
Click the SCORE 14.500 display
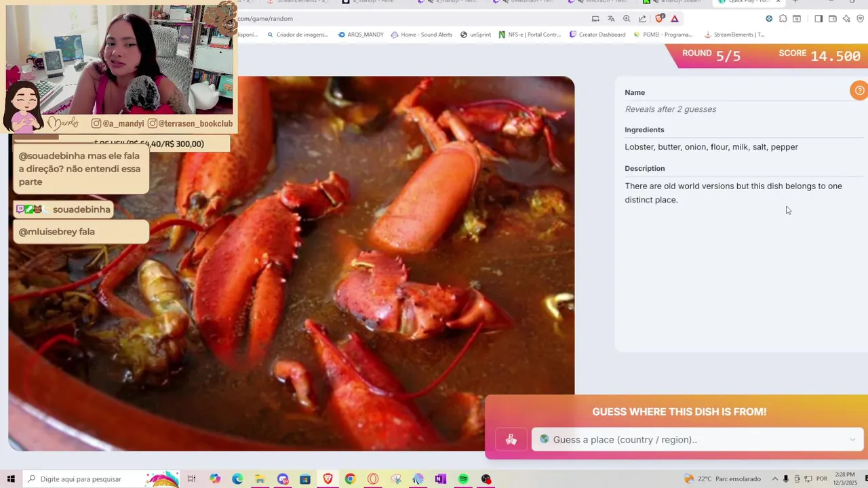(819, 55)
